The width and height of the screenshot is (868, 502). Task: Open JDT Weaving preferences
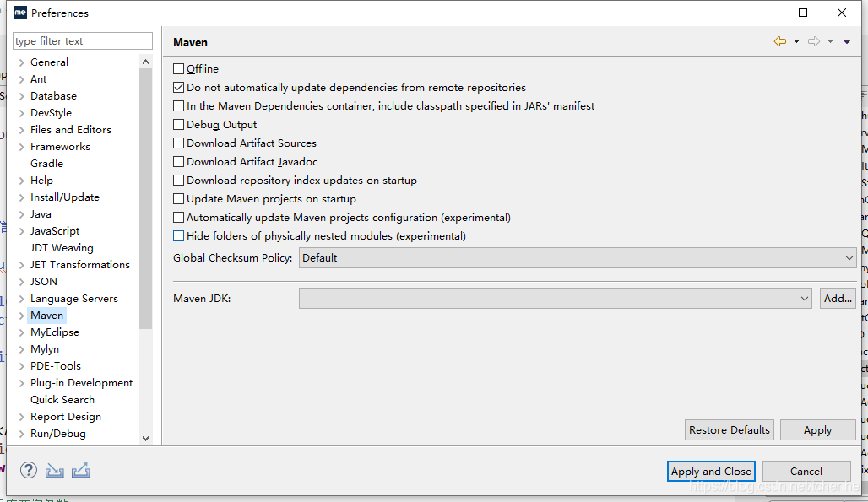point(62,248)
